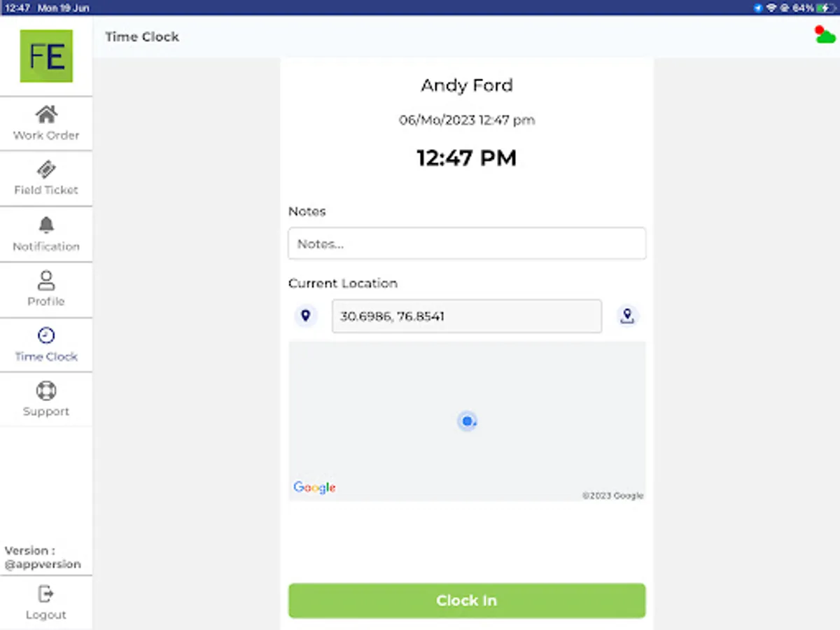Screen dimensions: 840x630
Task: Open the Work Order home icon
Action: [46, 114]
